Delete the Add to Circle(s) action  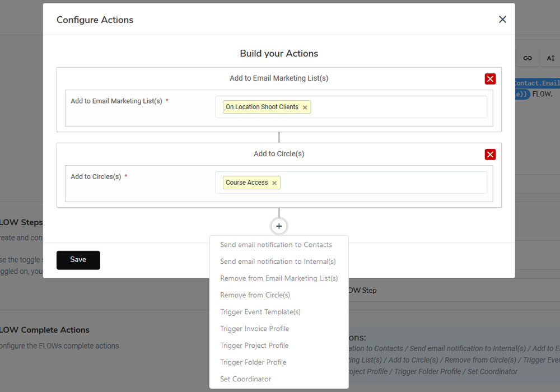pyautogui.click(x=490, y=155)
